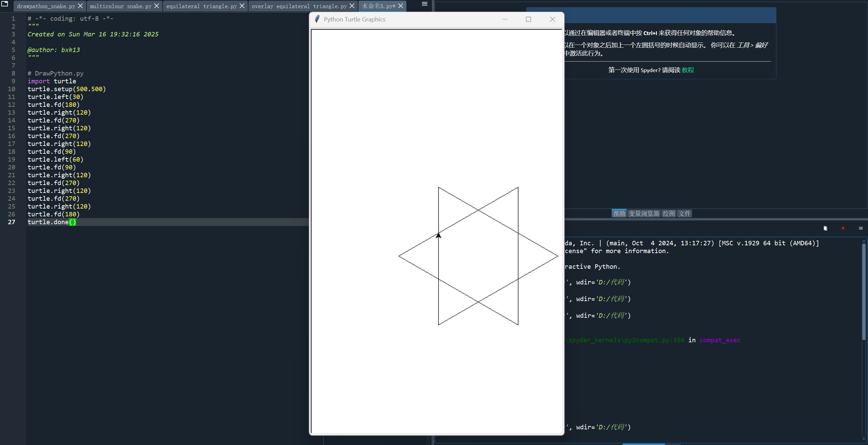Click the clear console trash icon

click(x=825, y=228)
